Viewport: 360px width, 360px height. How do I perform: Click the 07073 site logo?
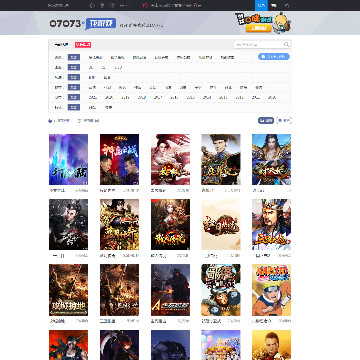pos(65,24)
